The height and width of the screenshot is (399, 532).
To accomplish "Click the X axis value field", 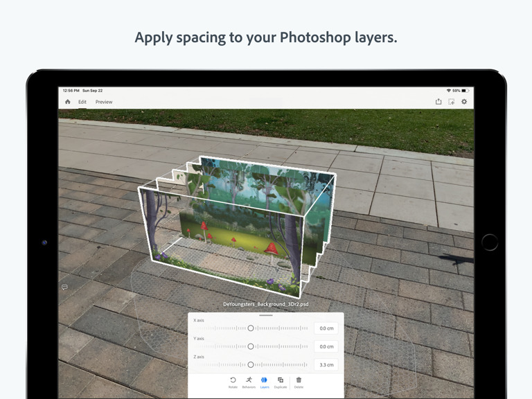I will [x=326, y=328].
